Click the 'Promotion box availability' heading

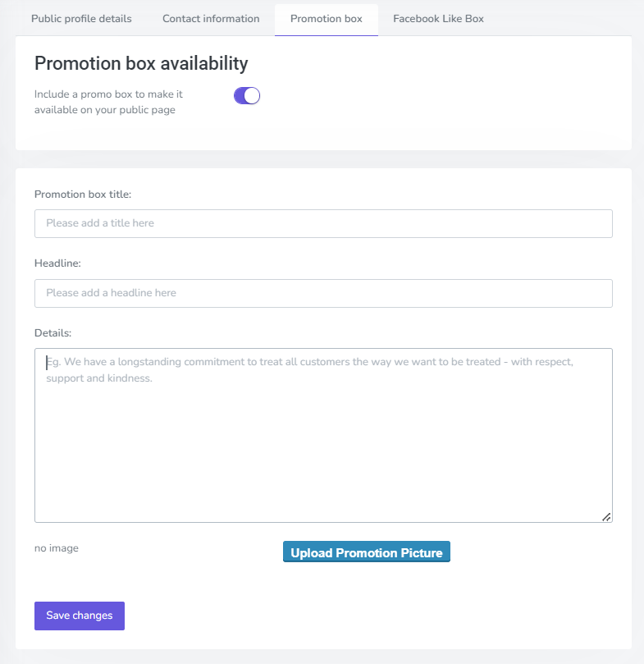tap(141, 63)
